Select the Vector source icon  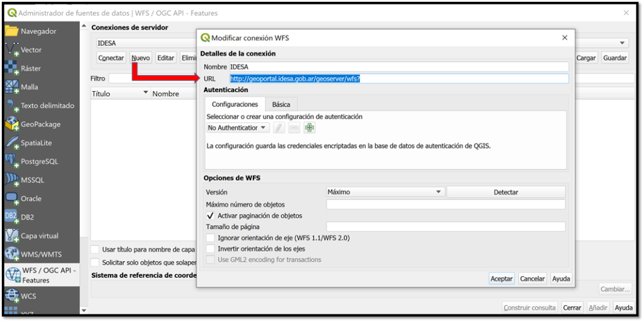(x=12, y=50)
